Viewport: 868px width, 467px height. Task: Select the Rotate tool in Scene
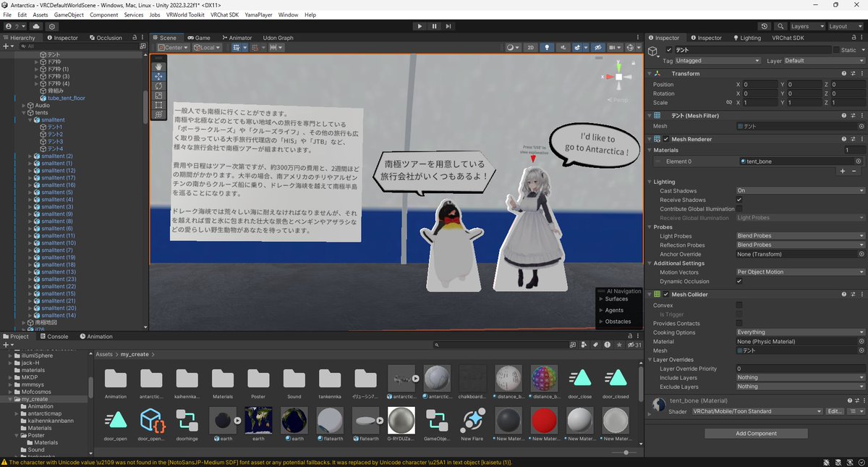click(x=158, y=85)
